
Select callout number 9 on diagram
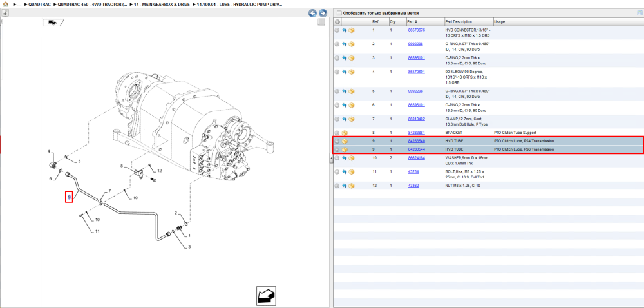pos(69,197)
